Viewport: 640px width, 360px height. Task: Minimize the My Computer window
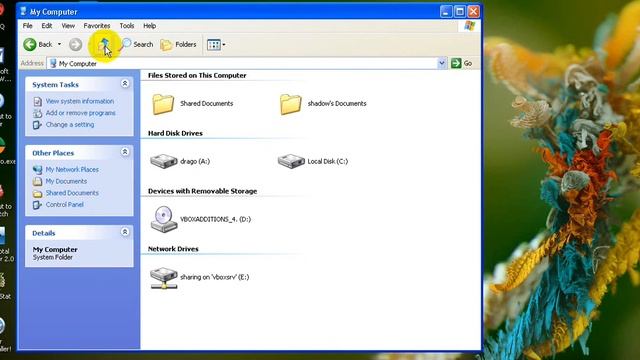(x=446, y=11)
